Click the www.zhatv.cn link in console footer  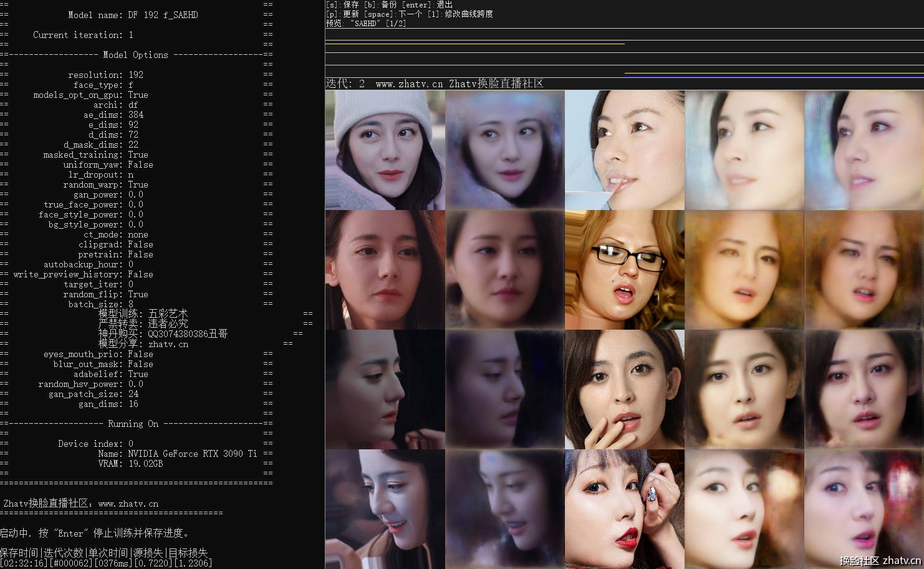click(128, 504)
